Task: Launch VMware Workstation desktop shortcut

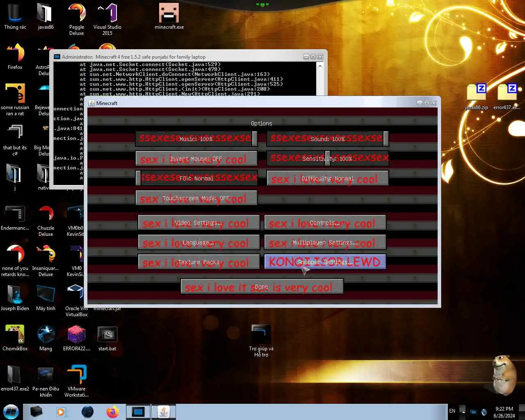Action: click(76, 381)
